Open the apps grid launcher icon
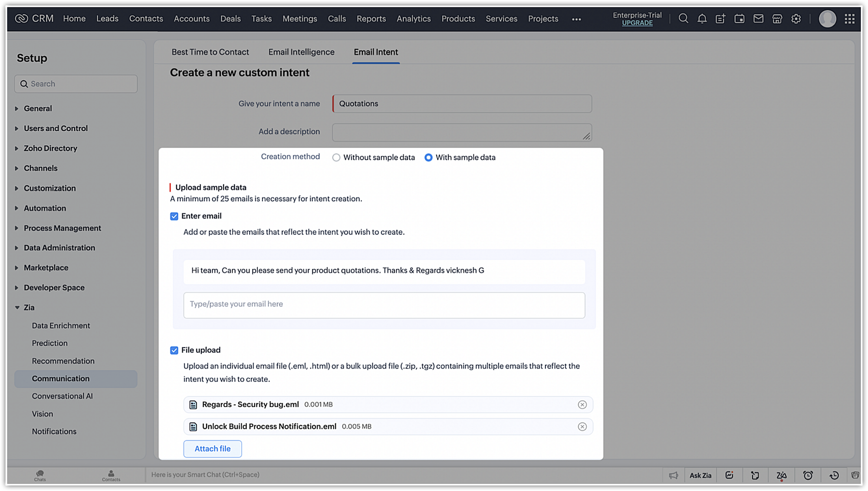 pyautogui.click(x=849, y=19)
